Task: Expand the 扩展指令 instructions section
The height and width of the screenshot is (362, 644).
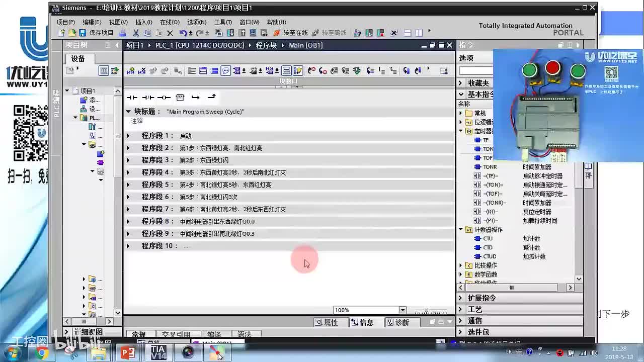Action: 460,298
